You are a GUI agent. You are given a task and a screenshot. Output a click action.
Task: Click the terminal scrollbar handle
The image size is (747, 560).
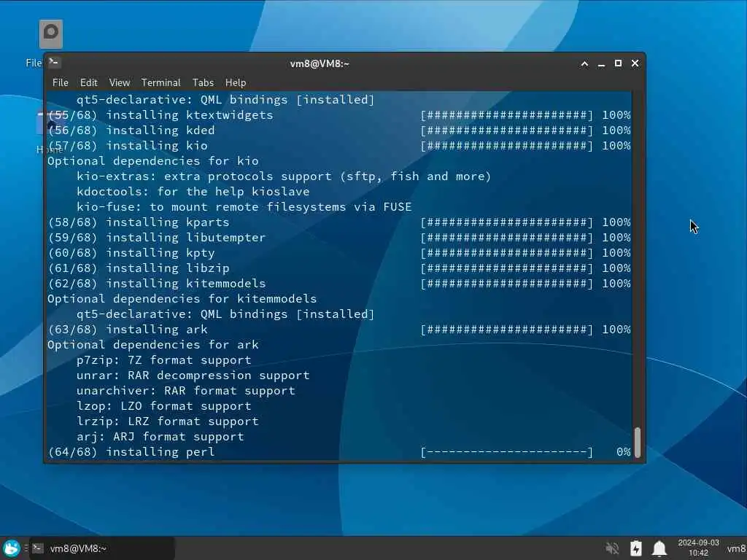click(638, 443)
